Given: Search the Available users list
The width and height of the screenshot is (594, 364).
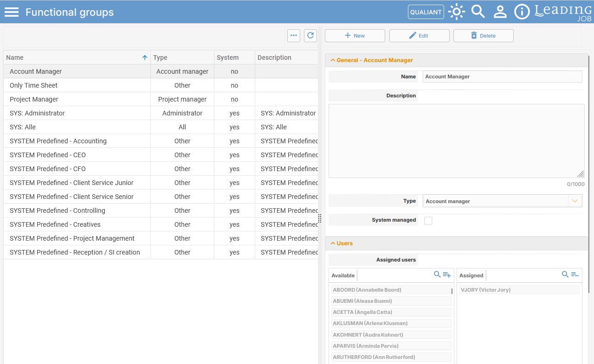Looking at the screenshot, I should coord(437,275).
